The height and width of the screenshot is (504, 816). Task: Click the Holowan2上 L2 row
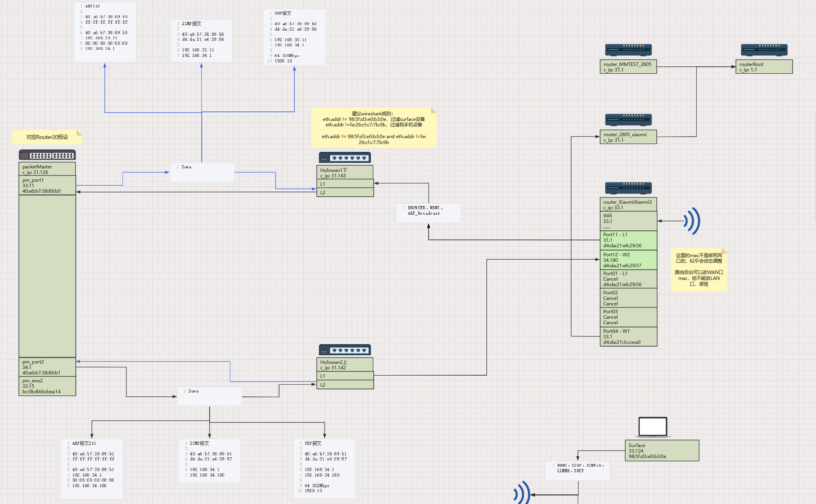345,385
